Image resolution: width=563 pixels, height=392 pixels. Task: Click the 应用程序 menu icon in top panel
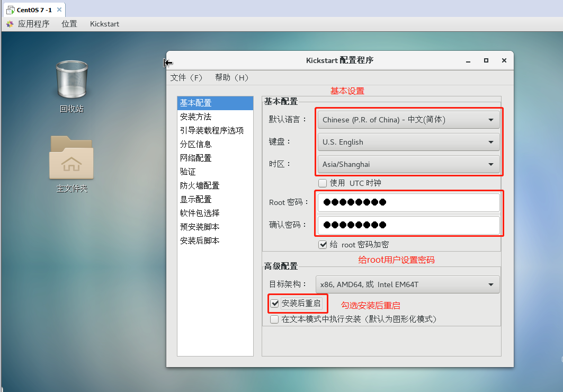tap(10, 24)
